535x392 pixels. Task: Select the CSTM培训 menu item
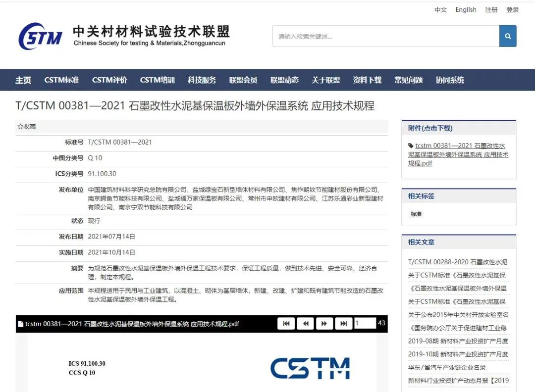157,80
